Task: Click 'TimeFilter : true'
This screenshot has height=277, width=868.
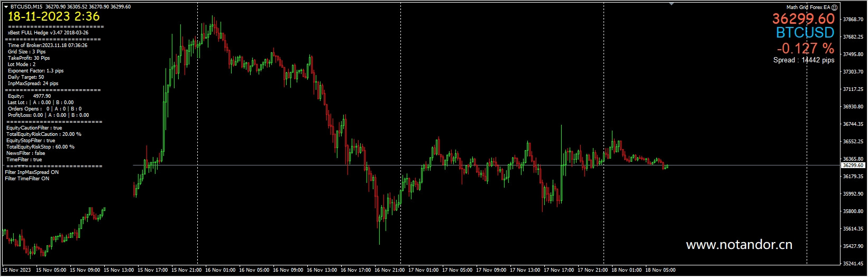Action: [24, 160]
